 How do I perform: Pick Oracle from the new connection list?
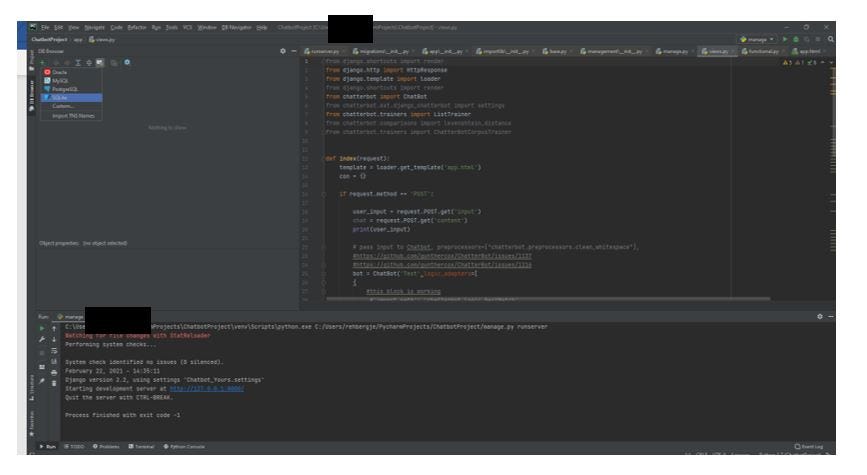60,72
